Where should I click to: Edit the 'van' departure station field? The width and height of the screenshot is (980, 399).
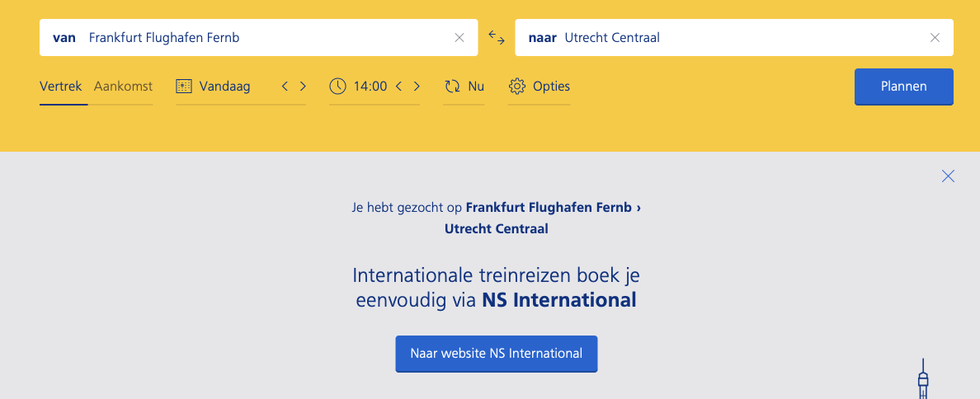[x=264, y=37]
